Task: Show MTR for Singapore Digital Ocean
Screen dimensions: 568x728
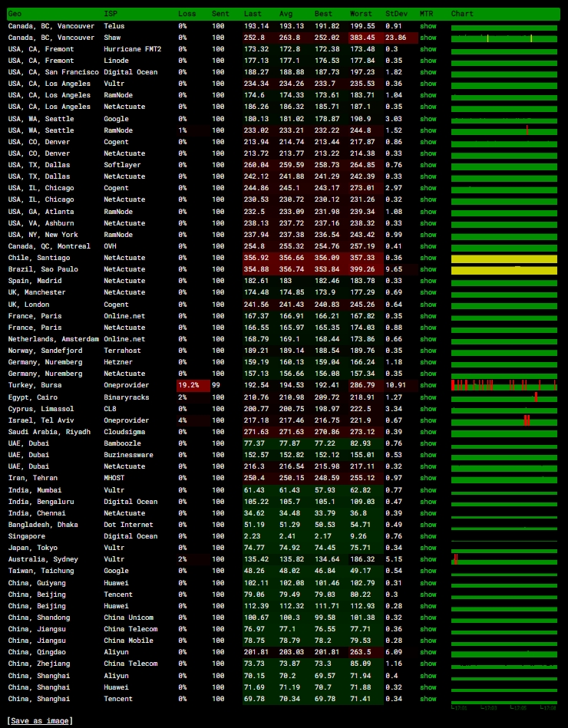Action: (x=428, y=536)
